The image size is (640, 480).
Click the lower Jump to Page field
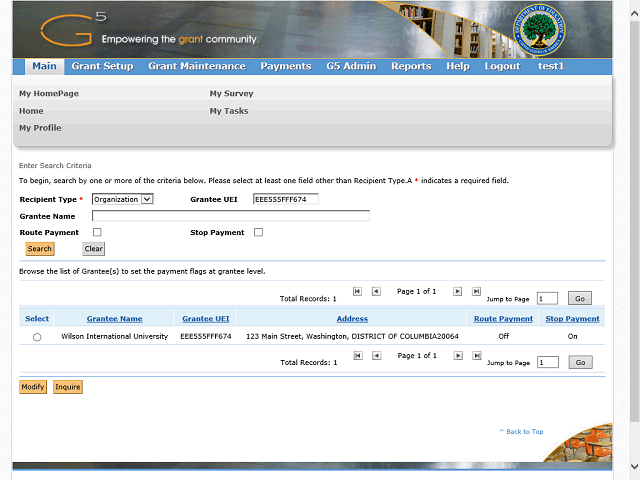[x=548, y=362]
